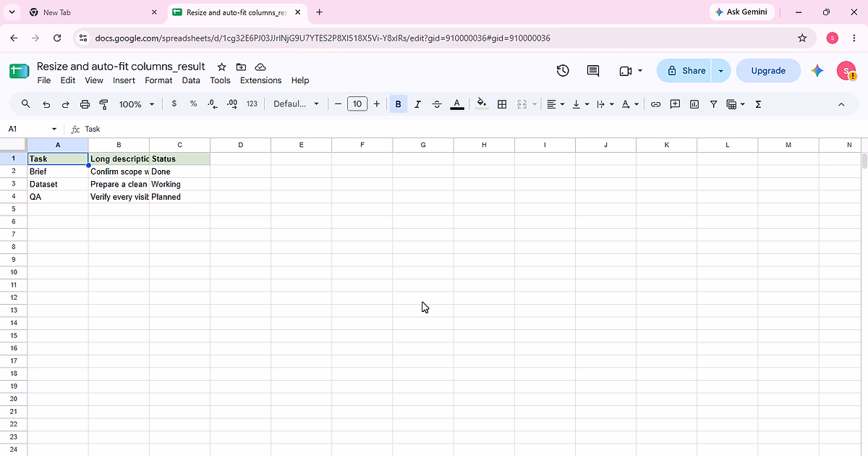
Task: Open version history clock icon
Action: (563, 70)
